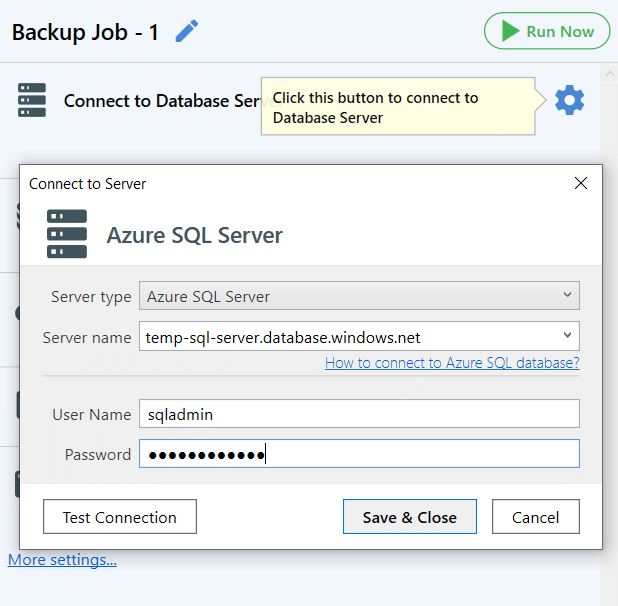The height and width of the screenshot is (606, 618).
Task: Open the More settings link
Action: 62,560
